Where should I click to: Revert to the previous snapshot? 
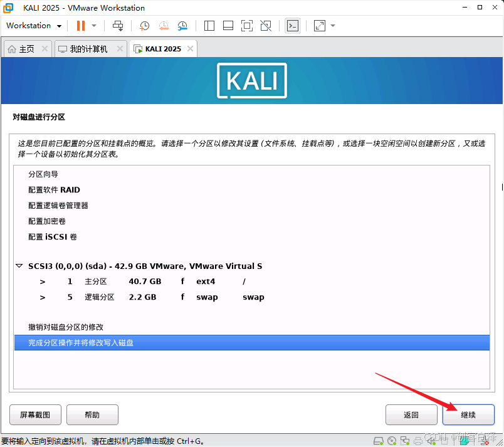coord(164,26)
